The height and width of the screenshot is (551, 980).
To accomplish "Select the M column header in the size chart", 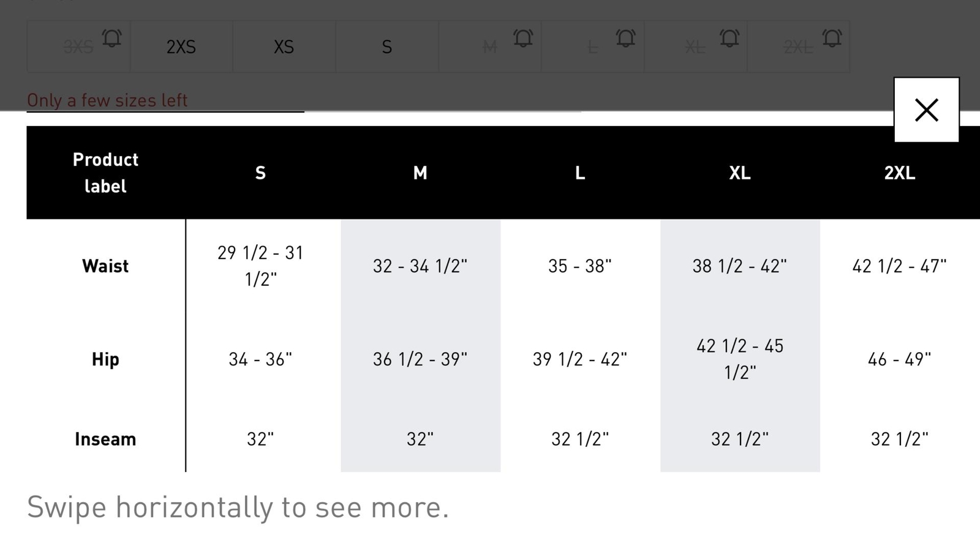I will coord(420,173).
